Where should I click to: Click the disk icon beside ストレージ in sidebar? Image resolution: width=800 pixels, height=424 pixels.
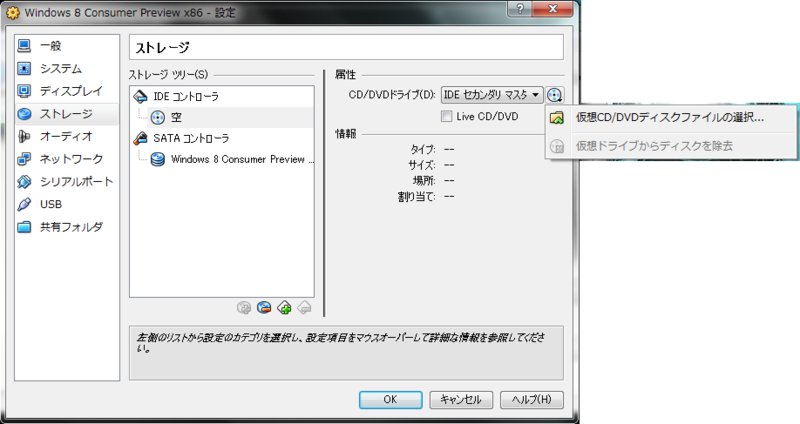pyautogui.click(x=24, y=114)
